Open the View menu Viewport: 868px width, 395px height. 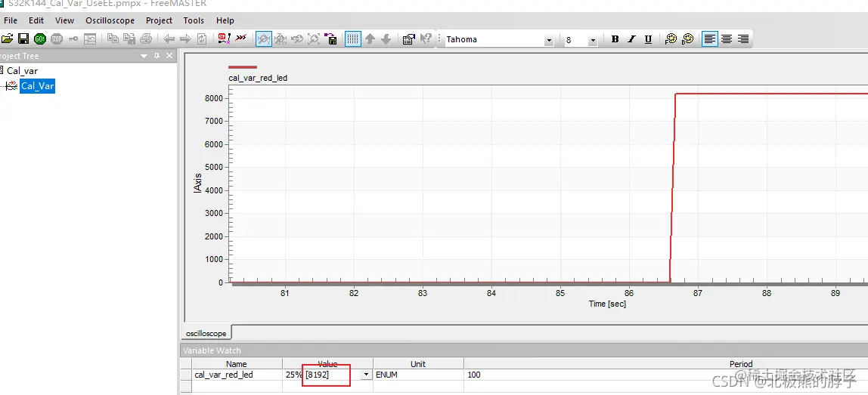coord(65,20)
